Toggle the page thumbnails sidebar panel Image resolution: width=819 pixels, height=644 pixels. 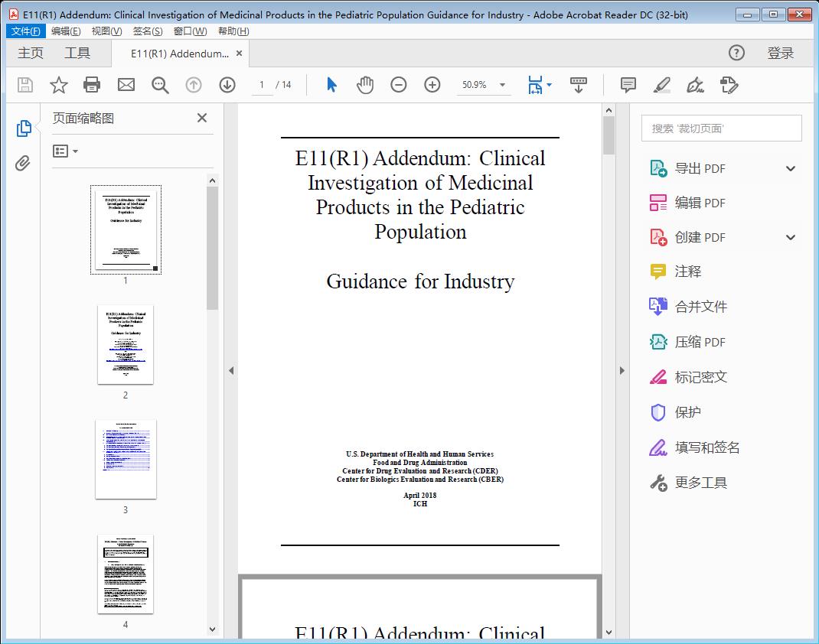point(23,127)
